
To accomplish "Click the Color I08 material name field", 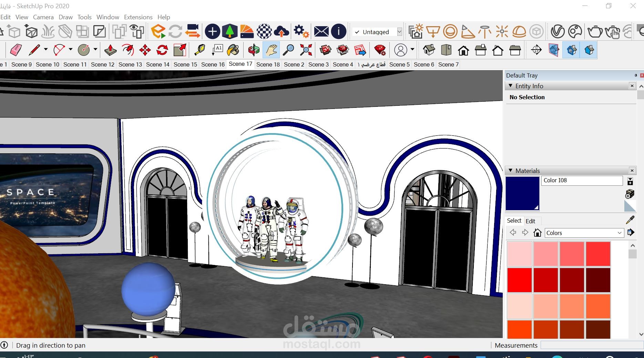I will [582, 181].
